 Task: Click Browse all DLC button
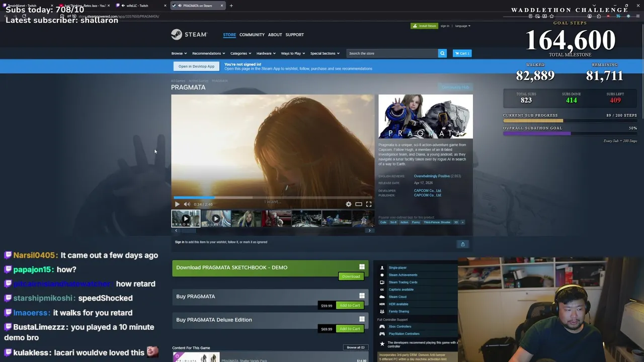tap(355, 347)
